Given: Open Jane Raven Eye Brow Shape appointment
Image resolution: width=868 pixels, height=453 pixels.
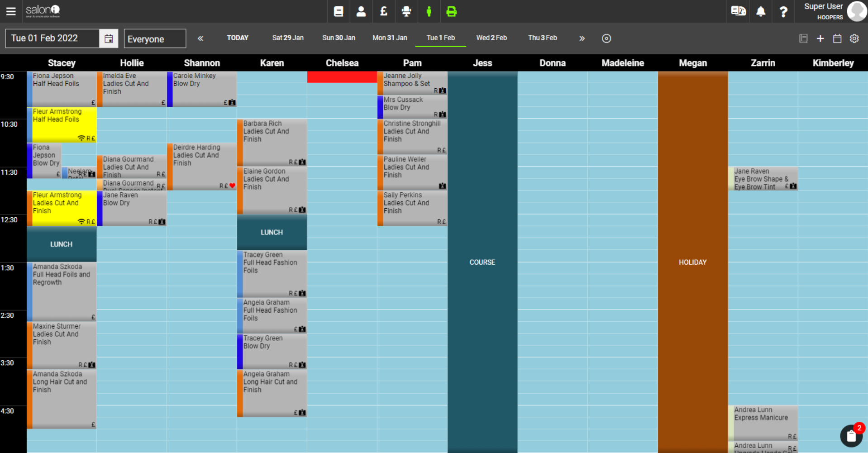Looking at the screenshot, I should click(763, 179).
